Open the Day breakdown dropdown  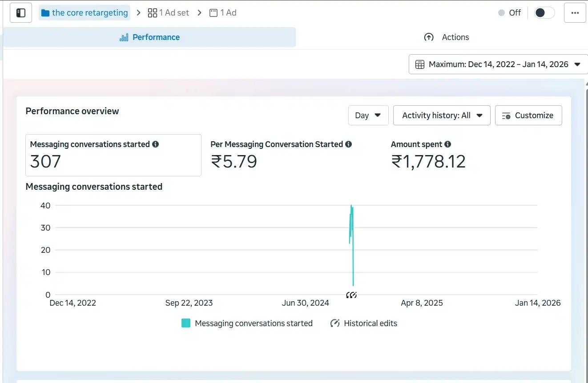[x=368, y=116]
